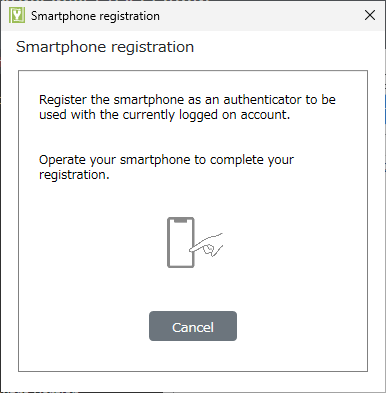Click the word 'Operate' in instructions

[x=62, y=160]
